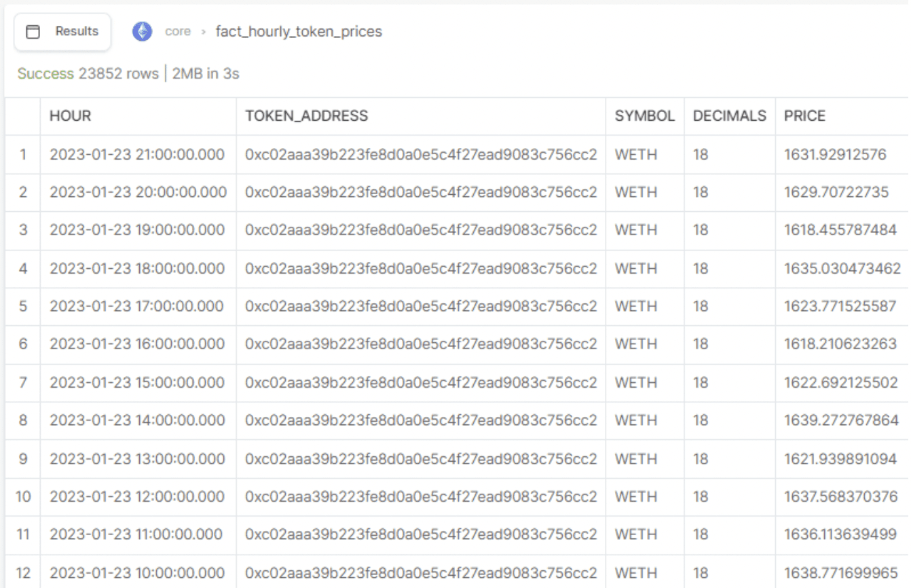Click the token address in row 1
This screenshot has width=911, height=588.
[x=422, y=154]
